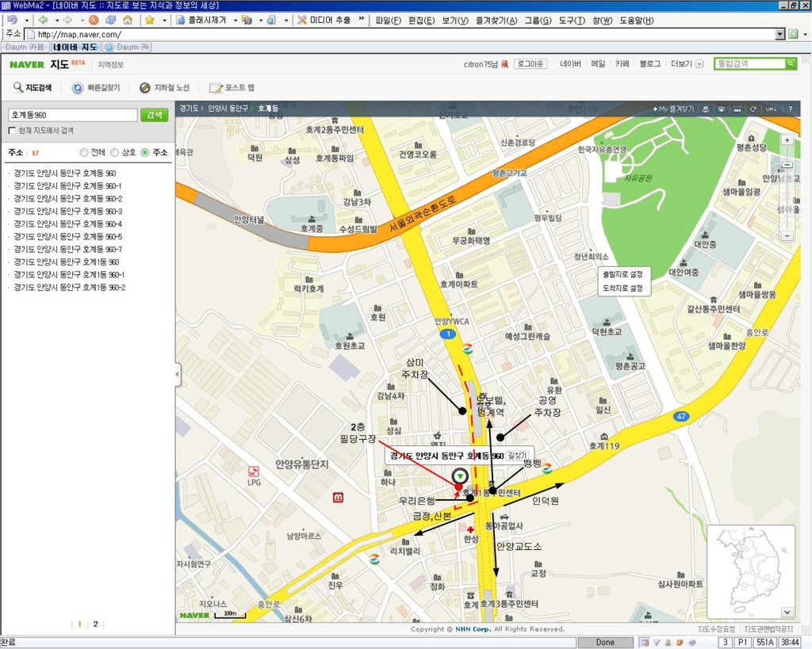The height and width of the screenshot is (649, 812).
Task: Click the print icon on the map bar
Action: pyautogui.click(x=705, y=109)
